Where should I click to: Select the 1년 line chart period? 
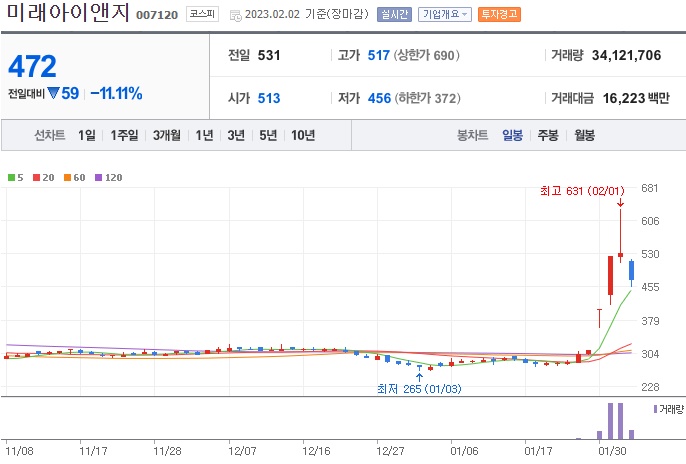204,135
